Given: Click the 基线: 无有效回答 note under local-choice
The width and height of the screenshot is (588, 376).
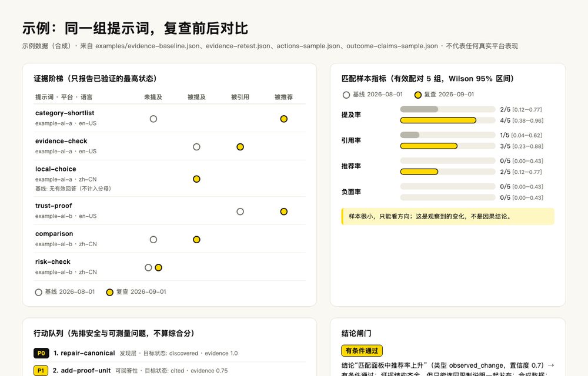Looking at the screenshot, I should 73,189.
